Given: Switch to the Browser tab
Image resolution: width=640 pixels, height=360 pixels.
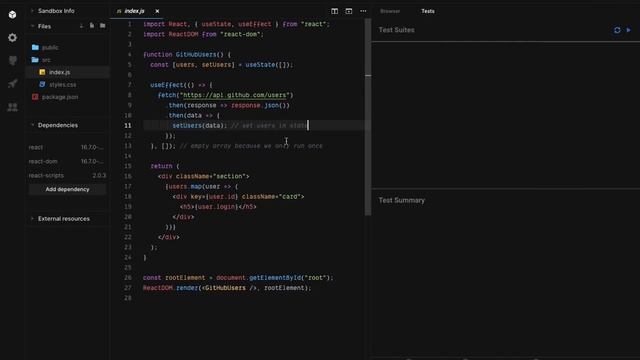Looking at the screenshot, I should tap(390, 11).
